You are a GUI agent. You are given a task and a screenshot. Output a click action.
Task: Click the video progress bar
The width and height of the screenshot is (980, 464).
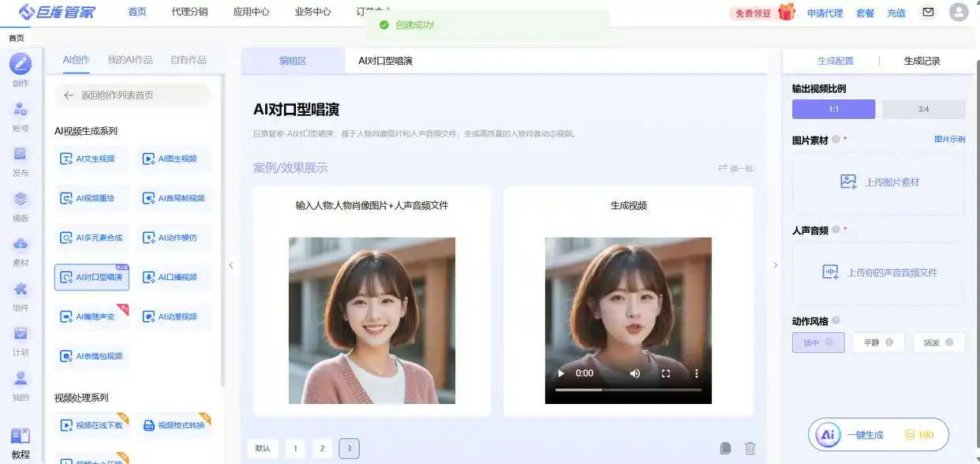pos(628,390)
